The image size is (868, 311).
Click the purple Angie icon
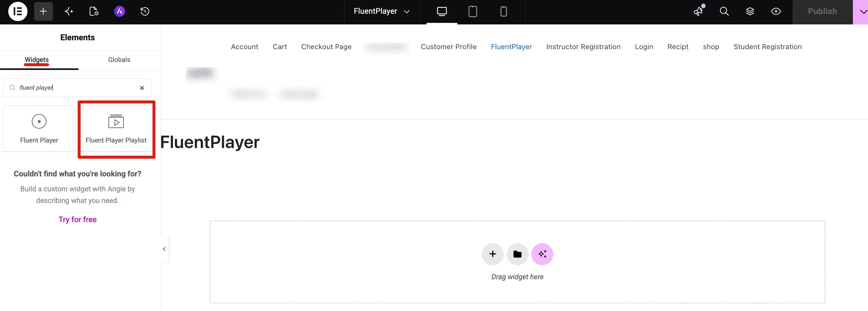(119, 11)
